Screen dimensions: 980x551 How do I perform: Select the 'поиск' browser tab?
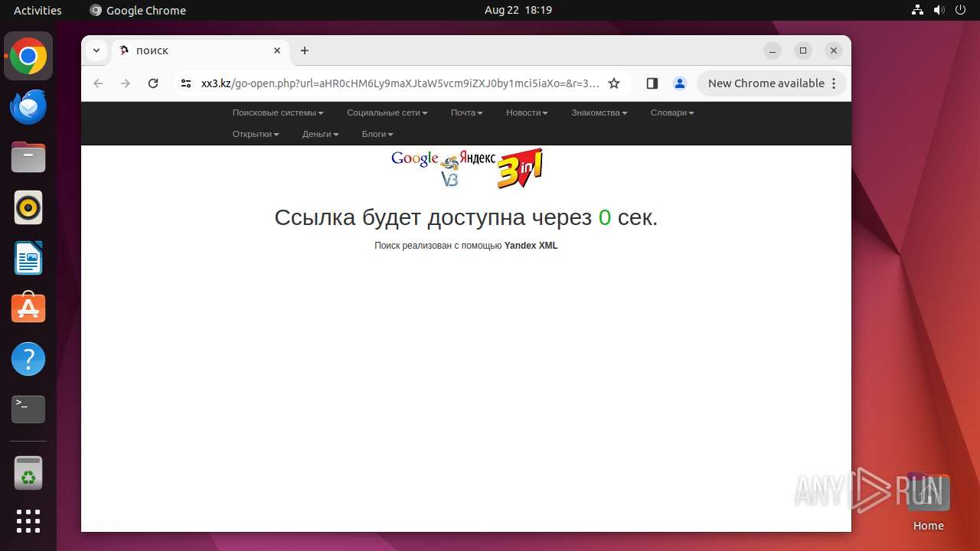[201, 51]
